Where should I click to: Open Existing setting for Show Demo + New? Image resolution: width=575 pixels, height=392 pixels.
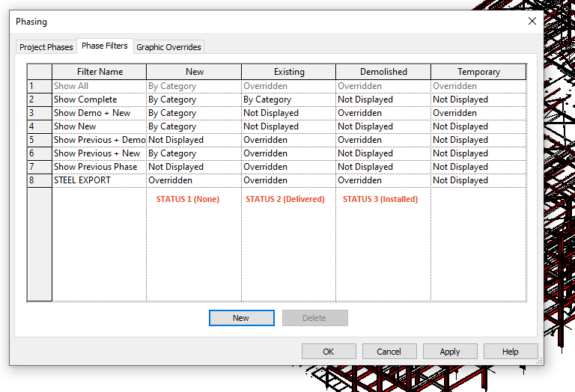(288, 113)
